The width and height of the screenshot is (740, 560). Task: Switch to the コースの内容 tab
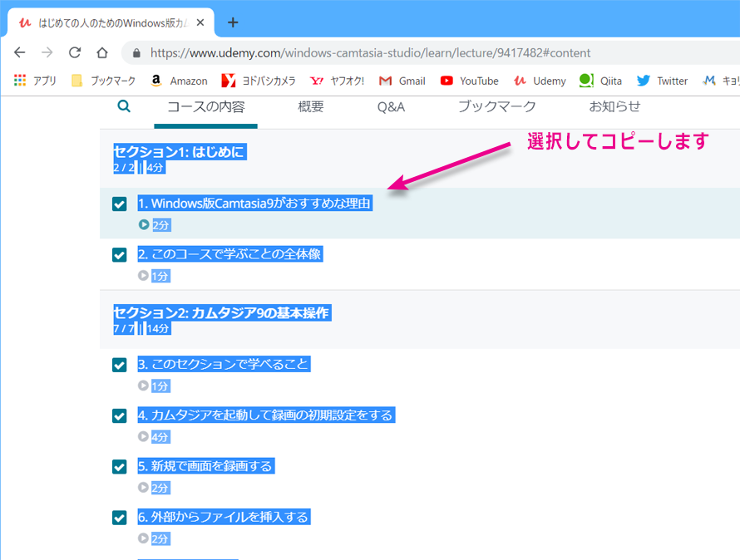(205, 106)
